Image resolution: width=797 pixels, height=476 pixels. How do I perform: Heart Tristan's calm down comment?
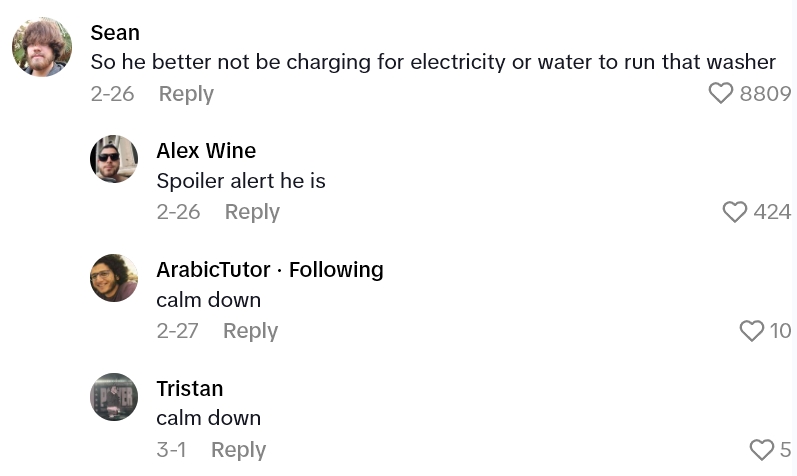761,450
